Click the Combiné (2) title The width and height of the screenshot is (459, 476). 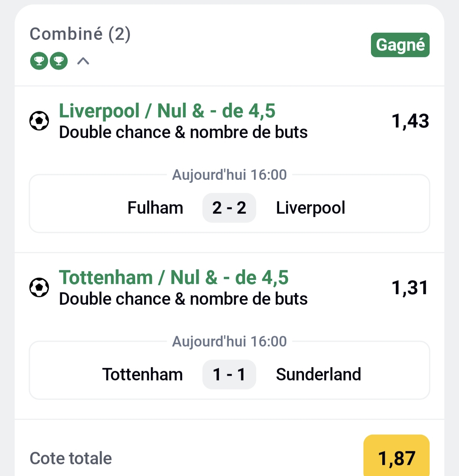80,34
